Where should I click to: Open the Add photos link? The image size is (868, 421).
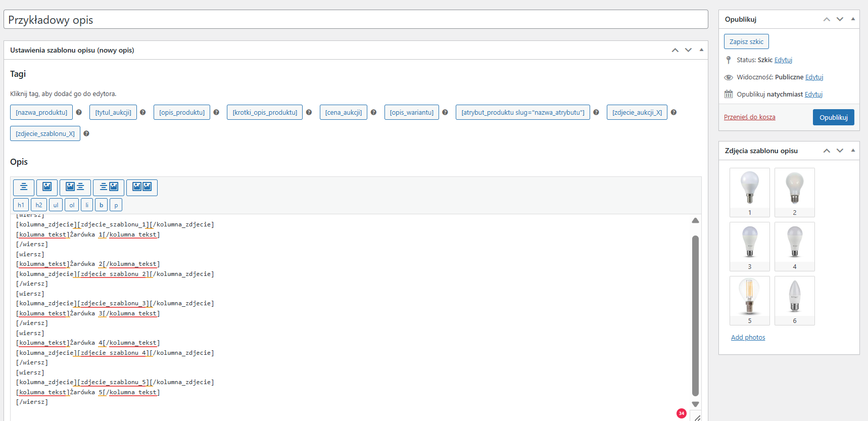tap(748, 337)
